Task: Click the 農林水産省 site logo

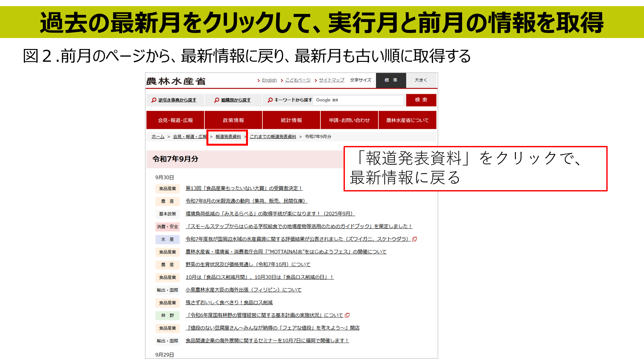Action: click(176, 81)
